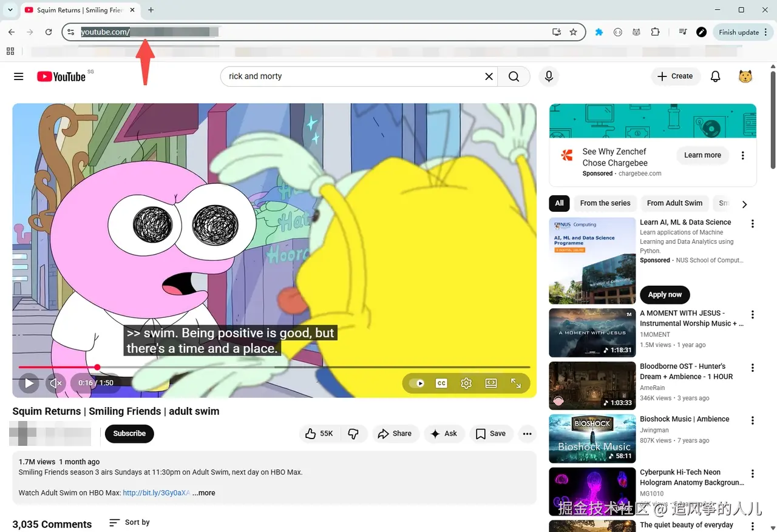Share the video
Screen dimensions: 777x532
pyautogui.click(x=395, y=434)
